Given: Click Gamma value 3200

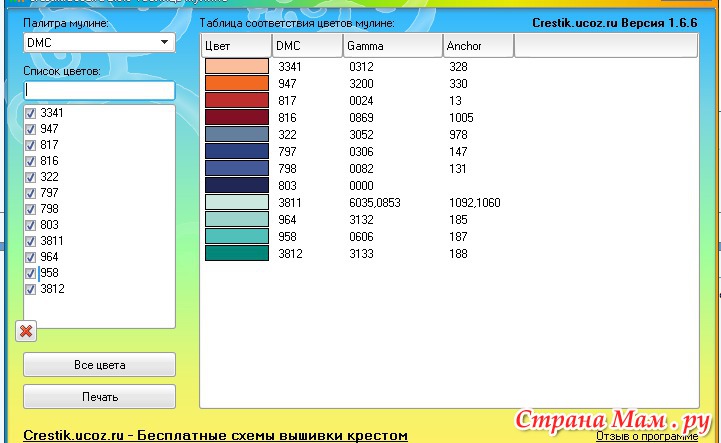Looking at the screenshot, I should 361,84.
